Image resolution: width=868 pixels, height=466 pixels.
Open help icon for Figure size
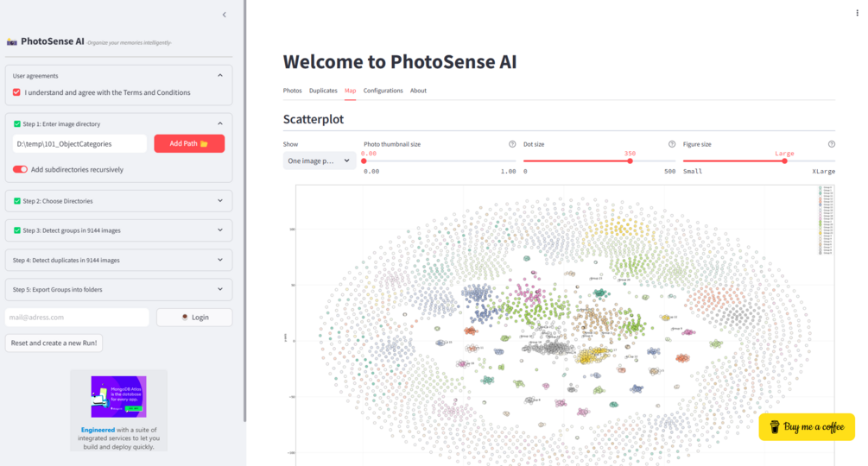tap(832, 144)
